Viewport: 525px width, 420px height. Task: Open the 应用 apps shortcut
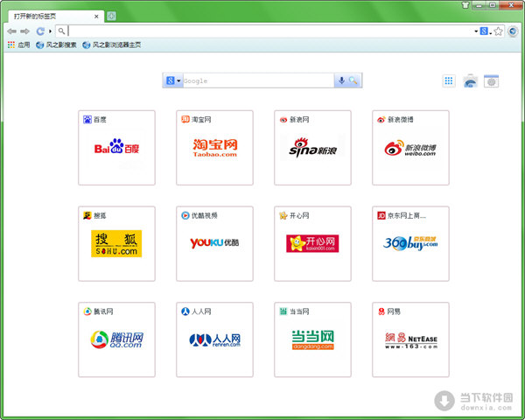(x=18, y=45)
